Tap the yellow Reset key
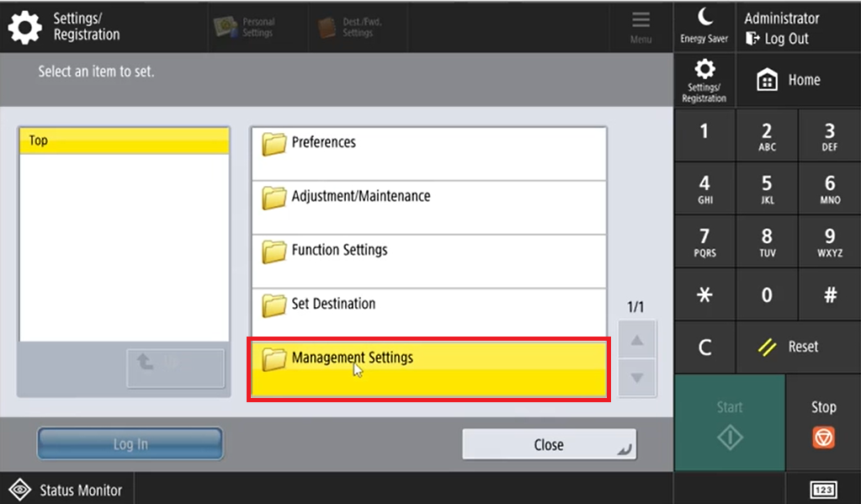Image resolution: width=861 pixels, height=504 pixels. point(789,347)
